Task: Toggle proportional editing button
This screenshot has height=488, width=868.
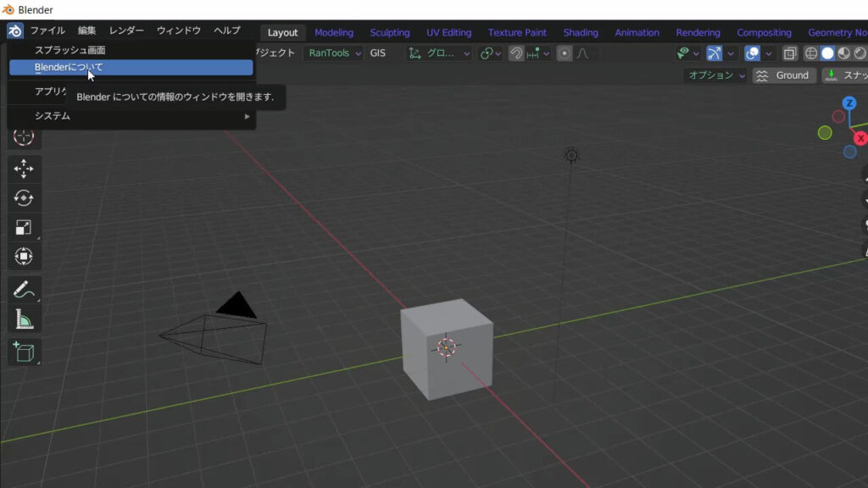Action: click(564, 53)
